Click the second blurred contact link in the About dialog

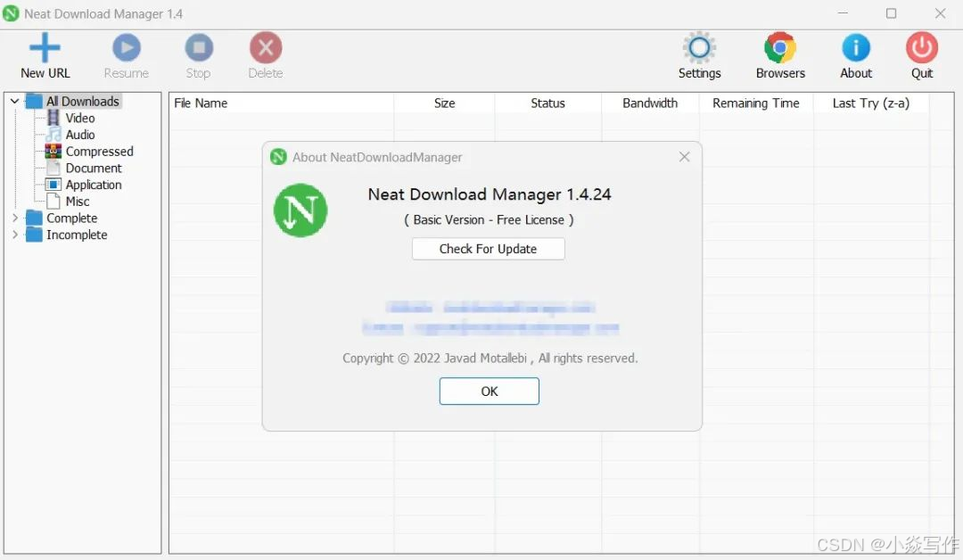(x=490, y=328)
